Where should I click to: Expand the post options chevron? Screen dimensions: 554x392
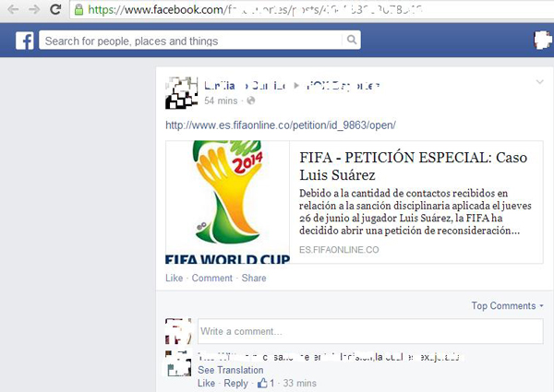click(x=539, y=82)
